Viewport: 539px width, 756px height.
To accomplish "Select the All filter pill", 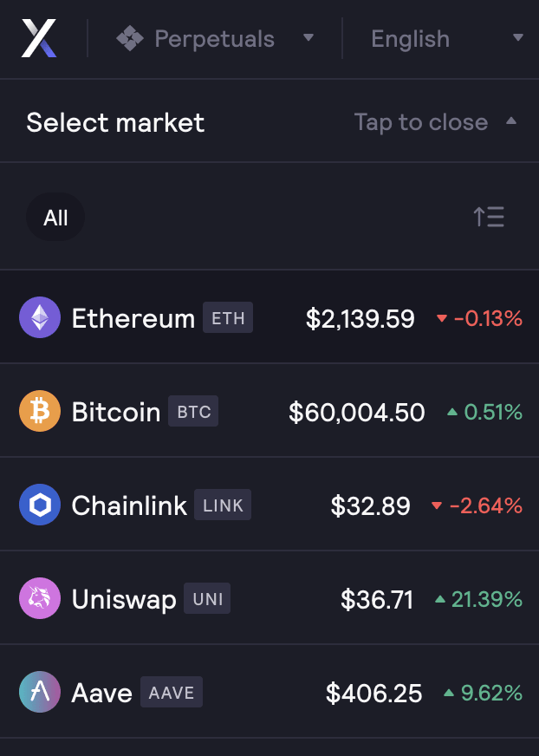I will point(55,217).
